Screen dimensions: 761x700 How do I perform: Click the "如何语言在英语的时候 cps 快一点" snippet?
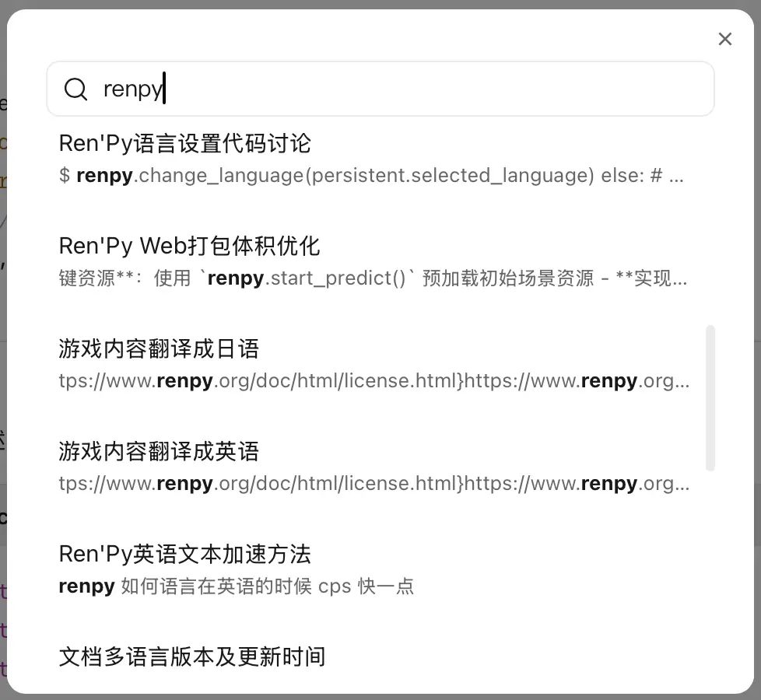click(x=267, y=586)
